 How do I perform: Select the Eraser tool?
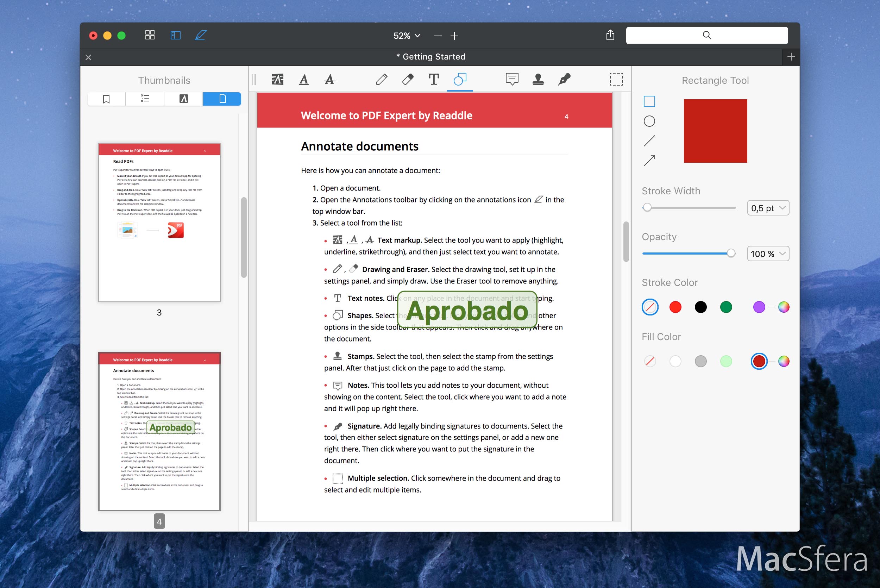408,79
